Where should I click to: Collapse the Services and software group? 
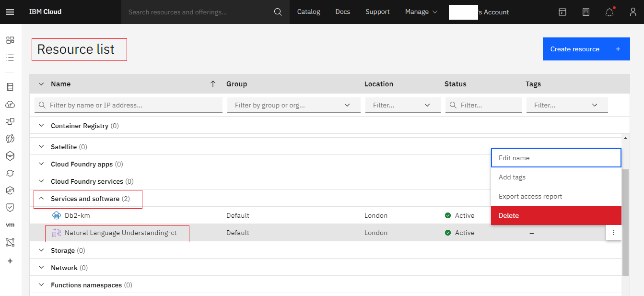(x=41, y=199)
